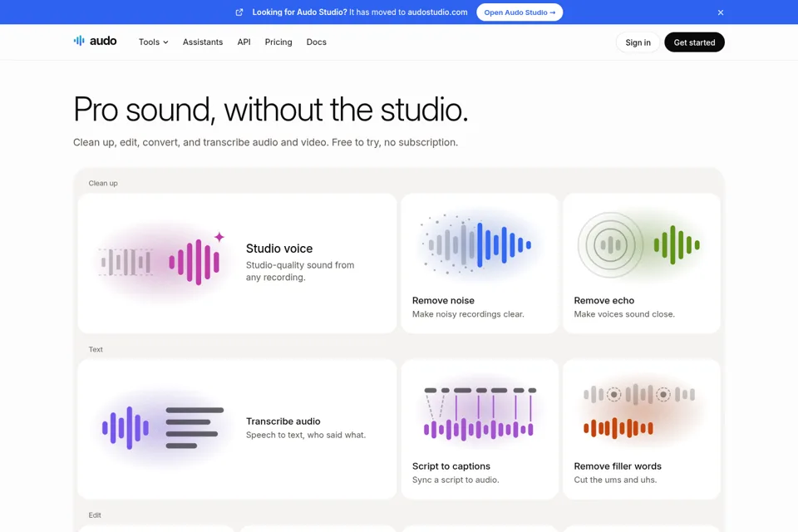Click 'Make voices sound close.' description

tap(624, 314)
